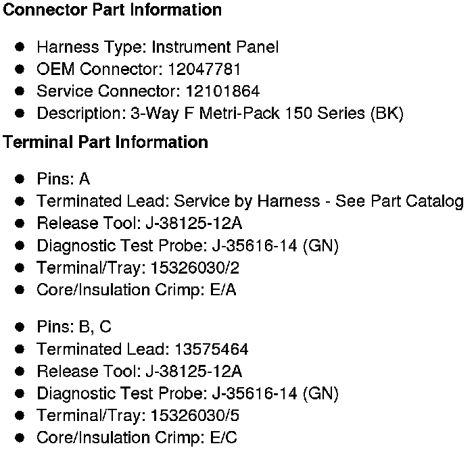The height and width of the screenshot is (450, 476).
Task: Click the Connector Part Information heading
Action: pos(112,11)
